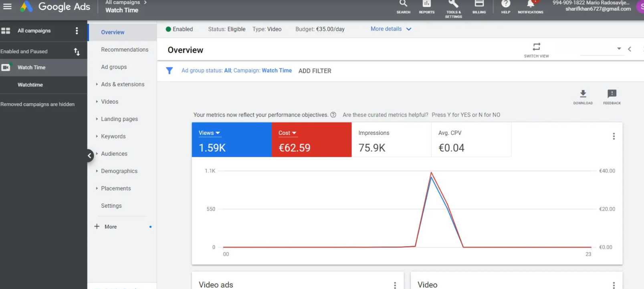Open Ad groups page
The height and width of the screenshot is (289, 644).
[x=114, y=67]
